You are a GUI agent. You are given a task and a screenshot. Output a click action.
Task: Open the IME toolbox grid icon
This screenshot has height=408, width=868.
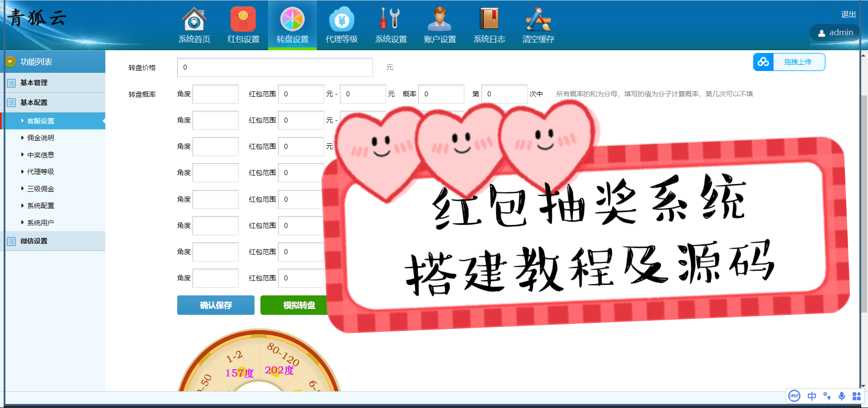[857, 396]
